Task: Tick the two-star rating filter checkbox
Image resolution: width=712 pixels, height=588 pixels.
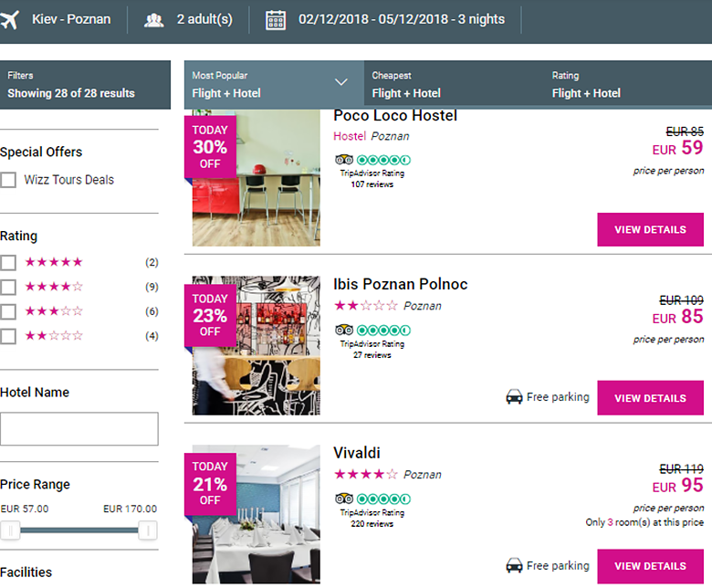Action: pyautogui.click(x=8, y=336)
